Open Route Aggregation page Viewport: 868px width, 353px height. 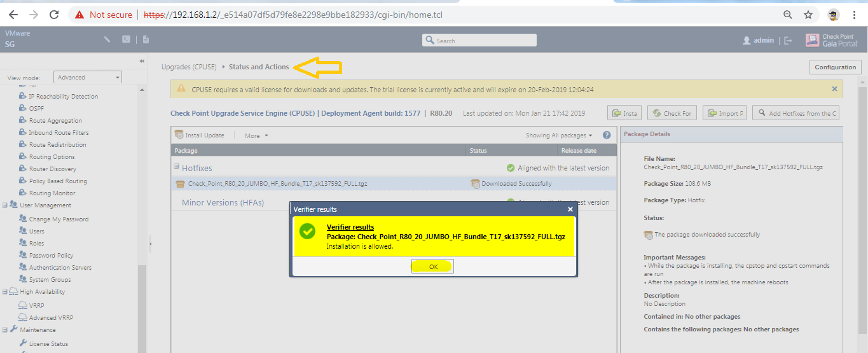[55, 121]
